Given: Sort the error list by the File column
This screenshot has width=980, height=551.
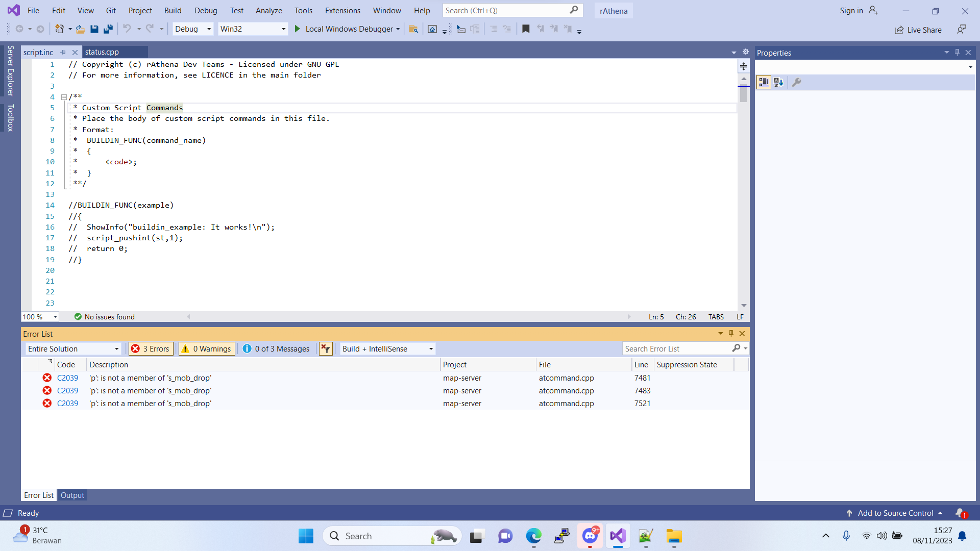Looking at the screenshot, I should 584,365.
